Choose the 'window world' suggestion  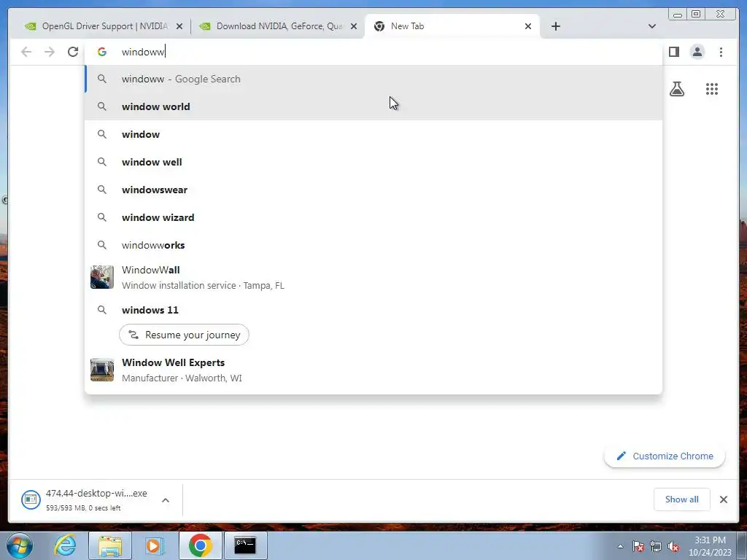pos(373,106)
